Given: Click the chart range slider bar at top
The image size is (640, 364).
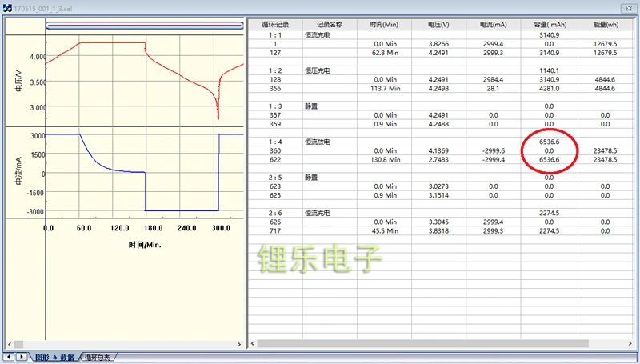Looking at the screenshot, I should (x=145, y=26).
